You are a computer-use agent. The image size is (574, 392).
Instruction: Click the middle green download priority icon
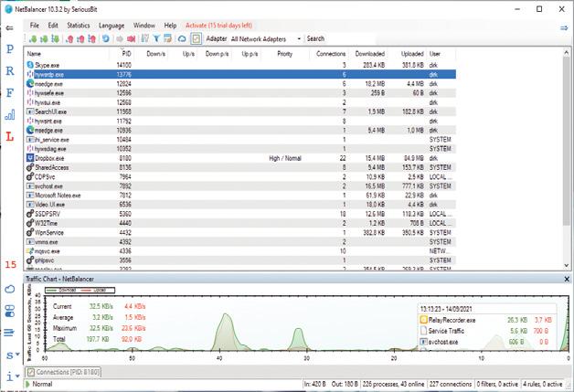pyautogui.click(x=44, y=38)
